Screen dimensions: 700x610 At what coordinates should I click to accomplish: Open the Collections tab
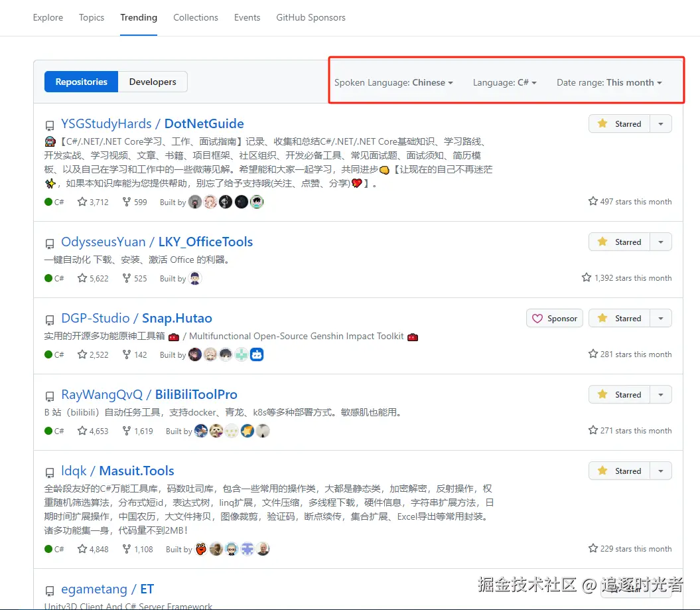(196, 17)
